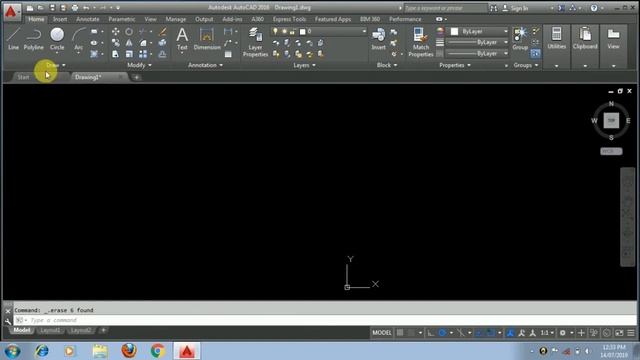Click the Plot (print) icon in quick access
This screenshot has height=360, width=640.
75,8
